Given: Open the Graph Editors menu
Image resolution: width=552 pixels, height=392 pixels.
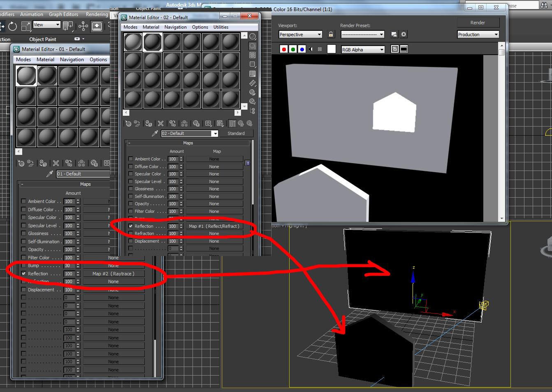Looking at the screenshot, I should [x=63, y=14].
